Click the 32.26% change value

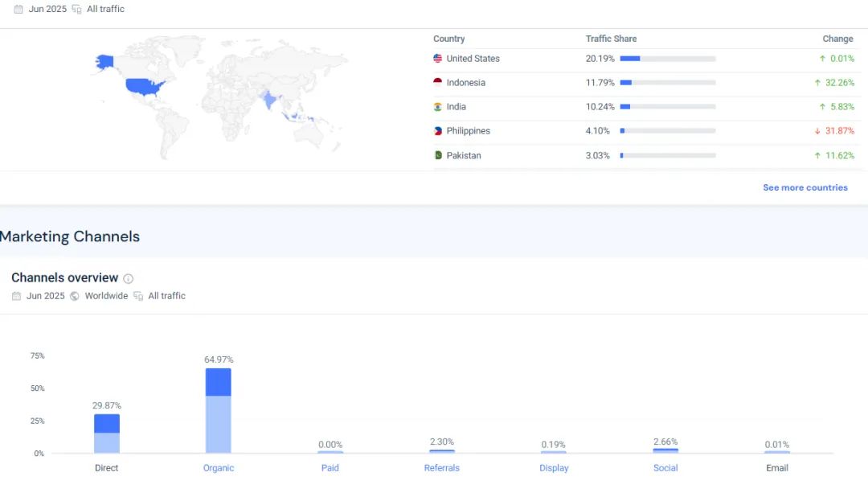840,83
